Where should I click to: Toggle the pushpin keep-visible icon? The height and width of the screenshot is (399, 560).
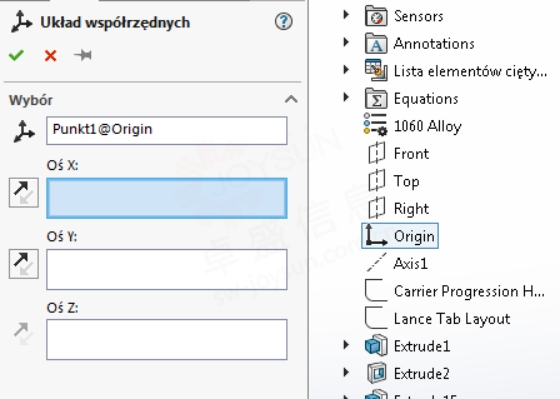[x=83, y=55]
